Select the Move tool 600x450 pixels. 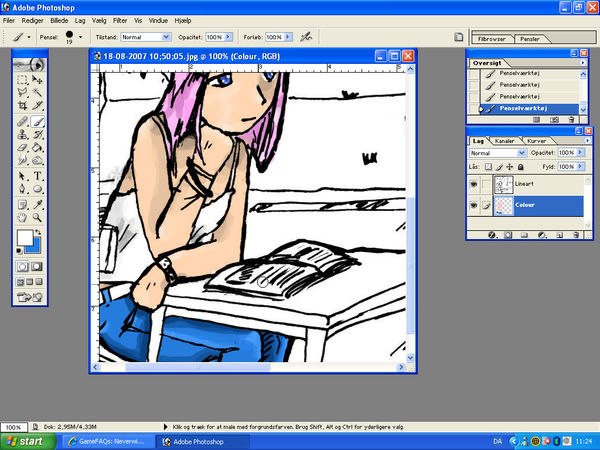pyautogui.click(x=37, y=80)
